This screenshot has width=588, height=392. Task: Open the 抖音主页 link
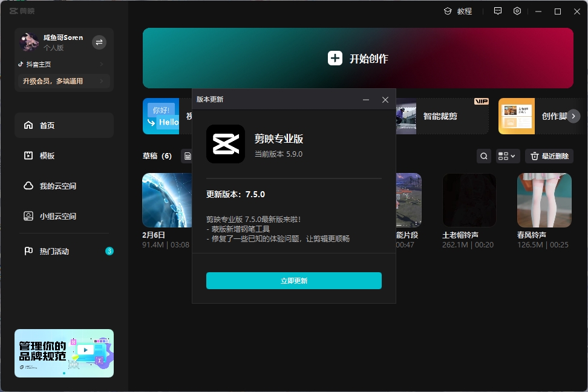pyautogui.click(x=62, y=64)
